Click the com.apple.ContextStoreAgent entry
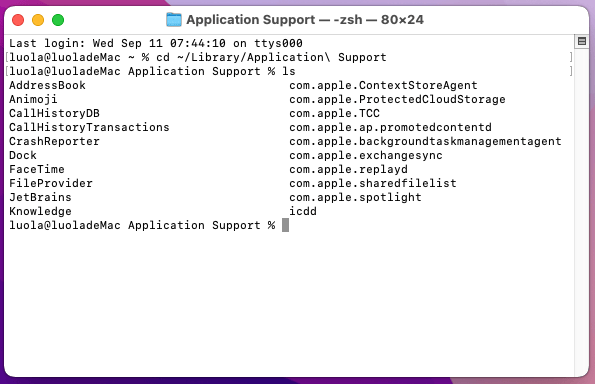 point(383,85)
